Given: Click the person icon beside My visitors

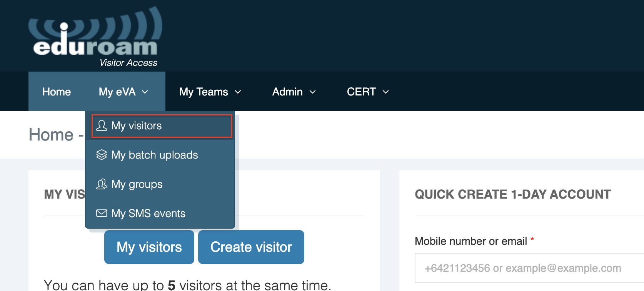Looking at the screenshot, I should click(x=102, y=125).
